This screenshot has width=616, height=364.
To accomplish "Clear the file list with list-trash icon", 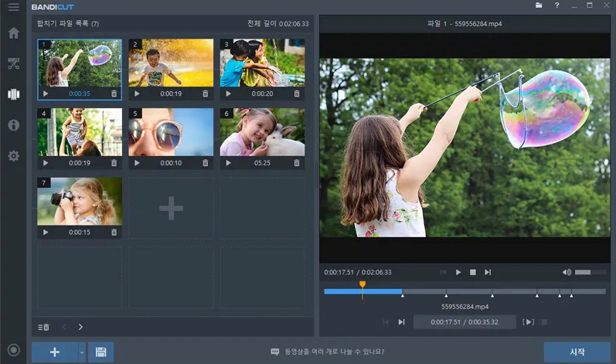I will tap(43, 327).
